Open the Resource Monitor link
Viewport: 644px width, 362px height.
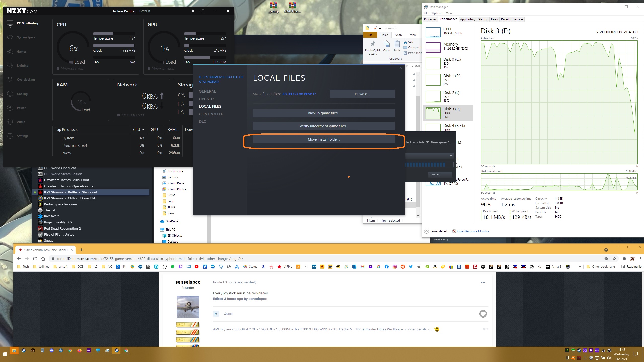(x=473, y=231)
